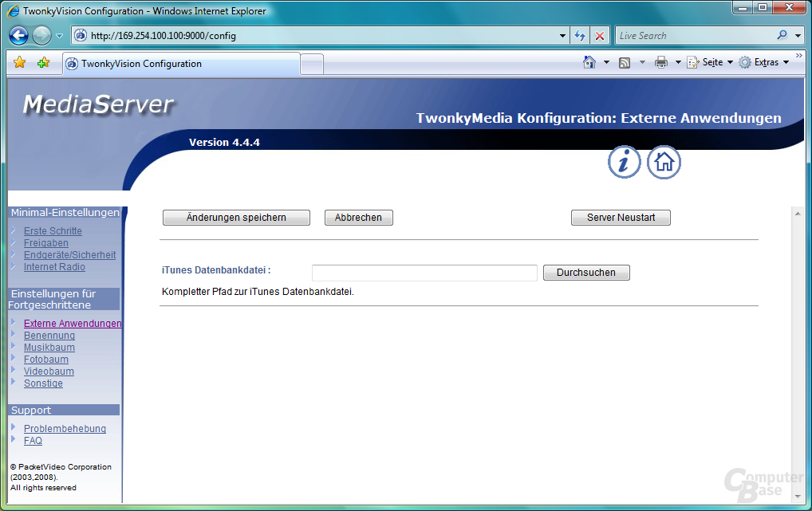
Task: Open the Externe Anwendungen link
Action: tap(73, 323)
